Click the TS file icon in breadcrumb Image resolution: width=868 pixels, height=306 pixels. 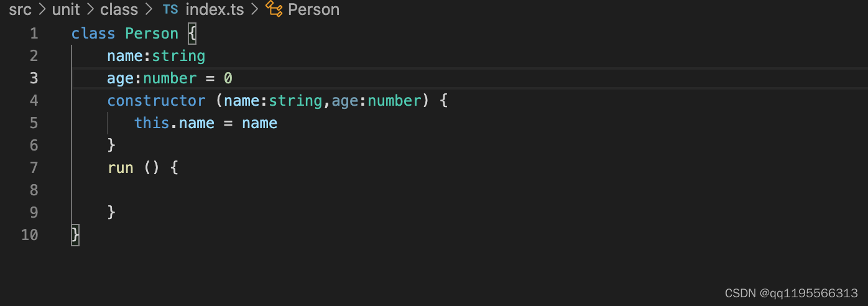point(170,10)
